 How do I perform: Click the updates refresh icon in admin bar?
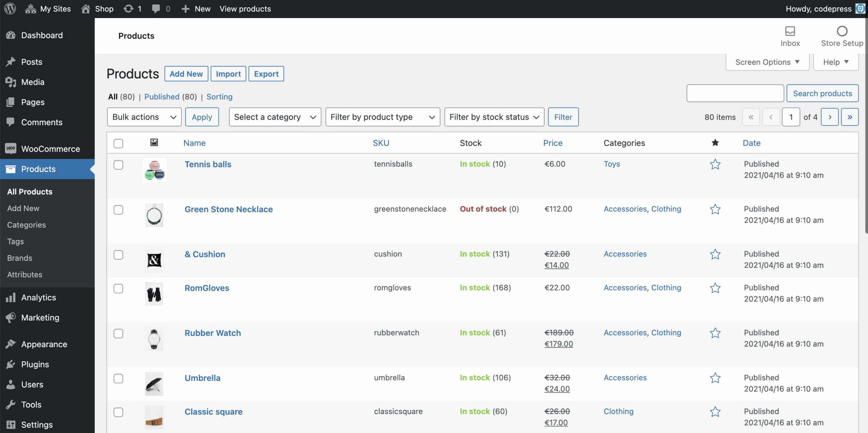(129, 9)
